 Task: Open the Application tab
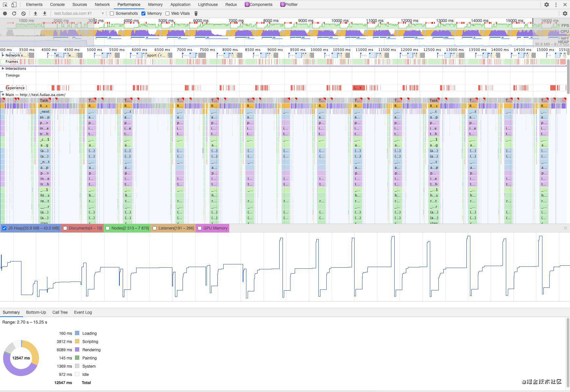coord(180,5)
